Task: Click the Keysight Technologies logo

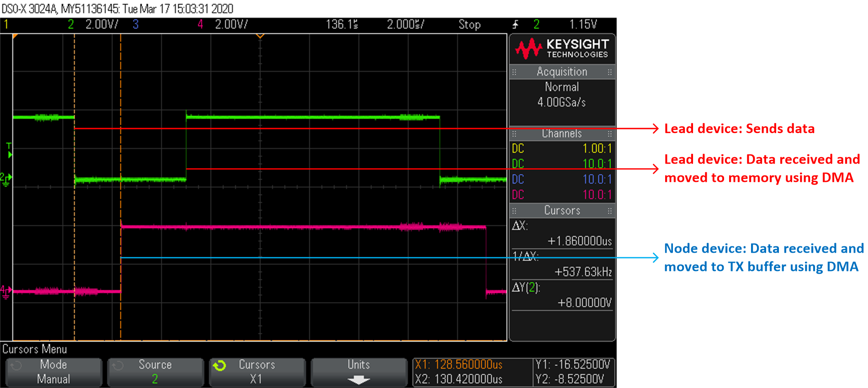Action: pyautogui.click(x=562, y=48)
